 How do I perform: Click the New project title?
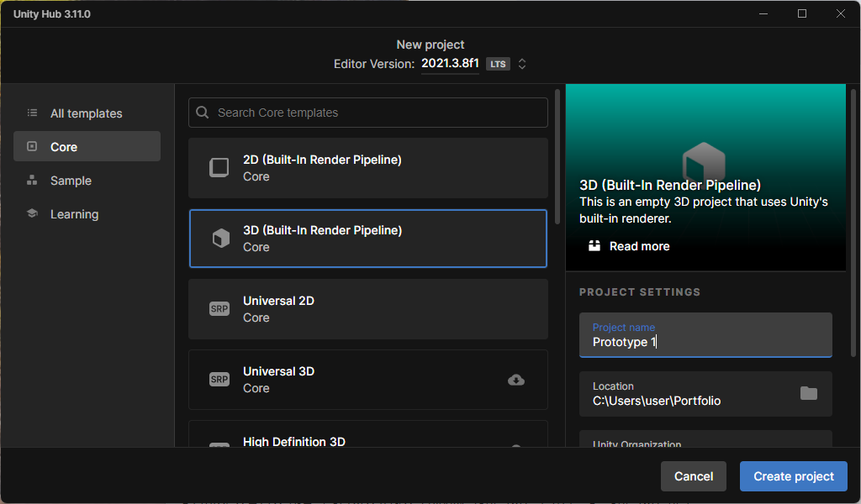430,45
